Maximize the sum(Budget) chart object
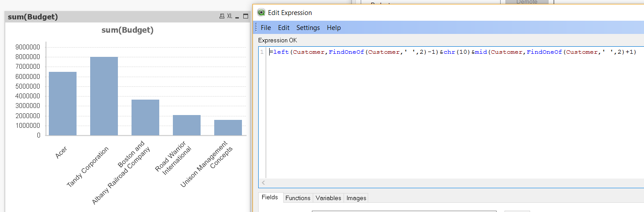 pyautogui.click(x=245, y=16)
